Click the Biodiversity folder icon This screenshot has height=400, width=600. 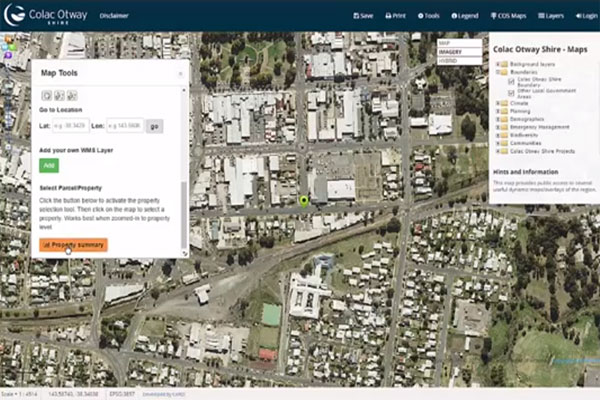(x=504, y=135)
